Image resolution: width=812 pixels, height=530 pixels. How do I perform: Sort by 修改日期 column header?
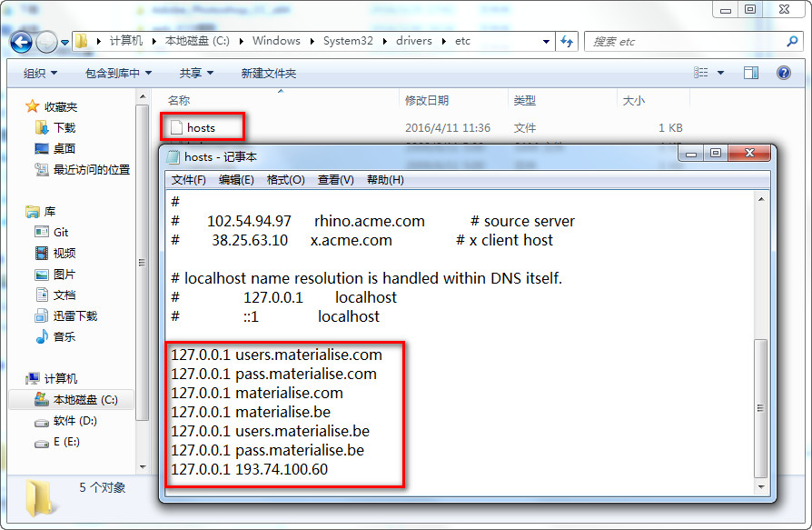[x=427, y=100]
